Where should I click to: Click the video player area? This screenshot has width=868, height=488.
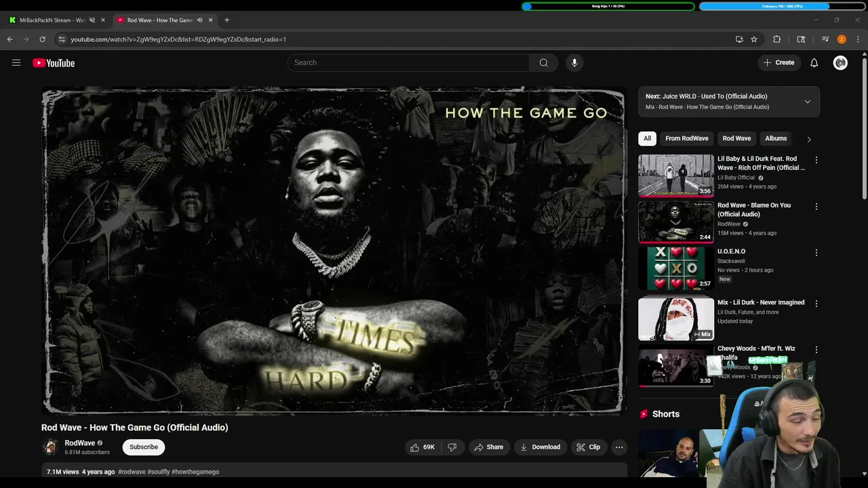[333, 250]
